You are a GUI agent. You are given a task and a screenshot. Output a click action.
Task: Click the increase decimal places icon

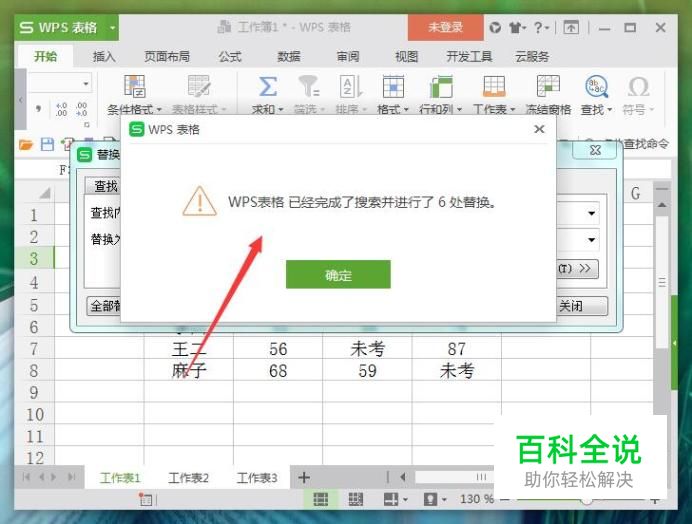(61, 109)
